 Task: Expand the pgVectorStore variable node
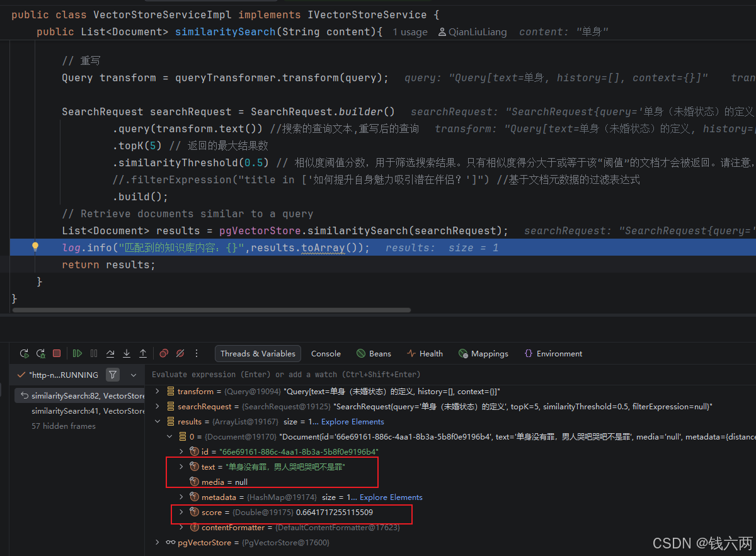coord(157,542)
